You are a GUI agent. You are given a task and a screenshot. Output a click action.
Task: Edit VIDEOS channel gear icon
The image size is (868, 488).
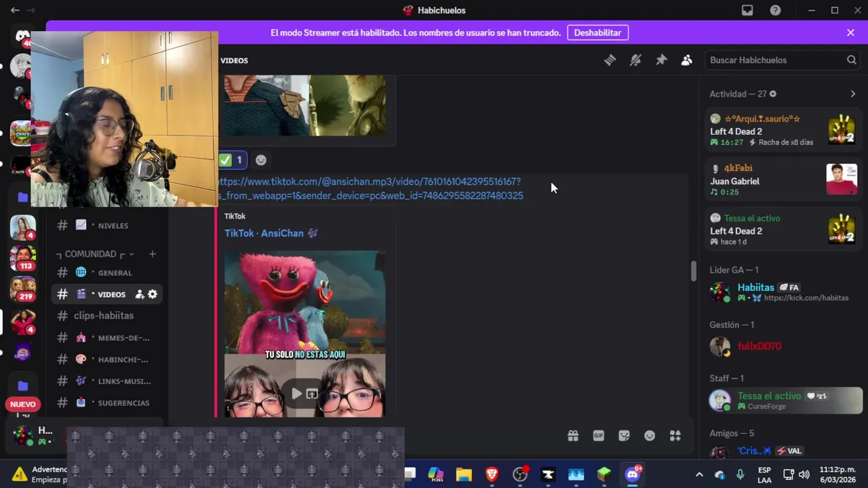tap(153, 294)
